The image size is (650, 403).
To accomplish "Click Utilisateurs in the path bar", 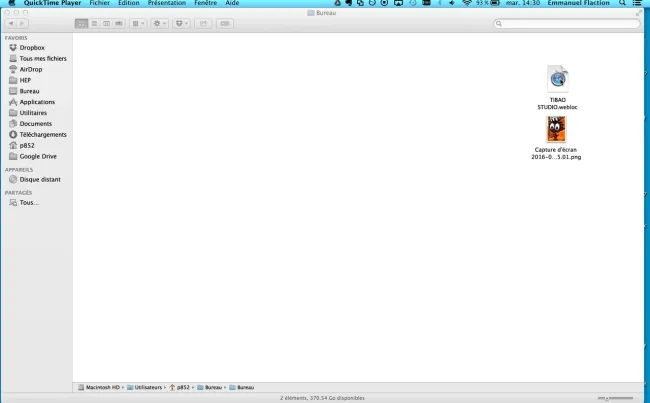I will 145,387.
